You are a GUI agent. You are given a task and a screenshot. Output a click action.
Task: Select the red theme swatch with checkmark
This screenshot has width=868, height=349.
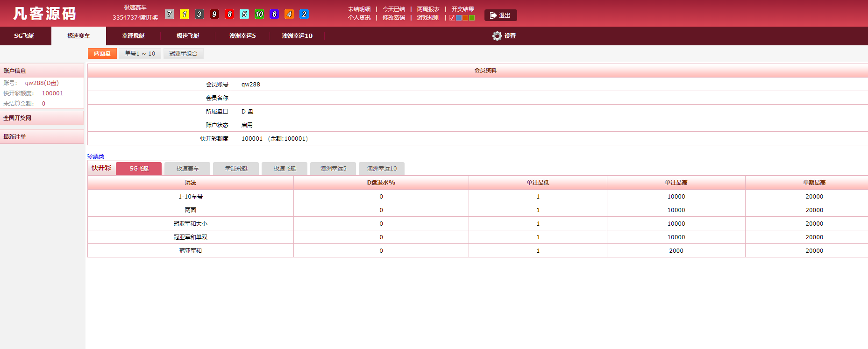(452, 18)
